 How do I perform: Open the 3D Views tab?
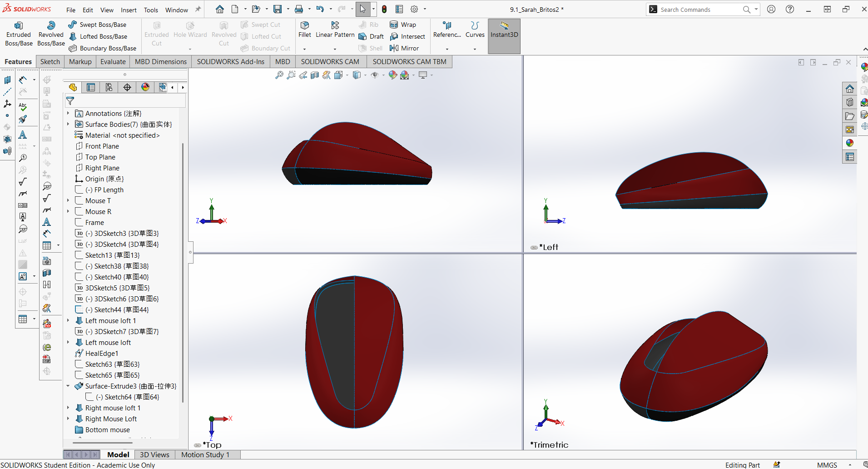[x=154, y=454]
